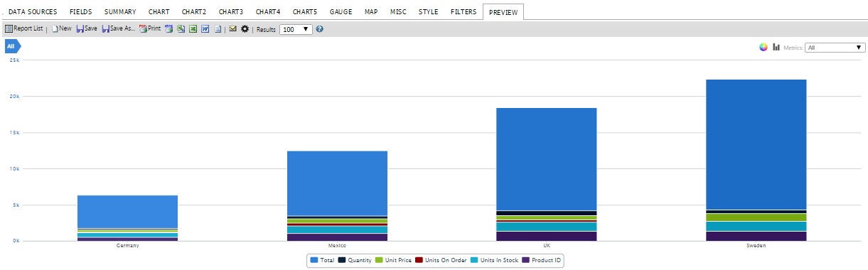Click the Mexico Units In Stock segment
868x270 pixels.
pos(337,229)
